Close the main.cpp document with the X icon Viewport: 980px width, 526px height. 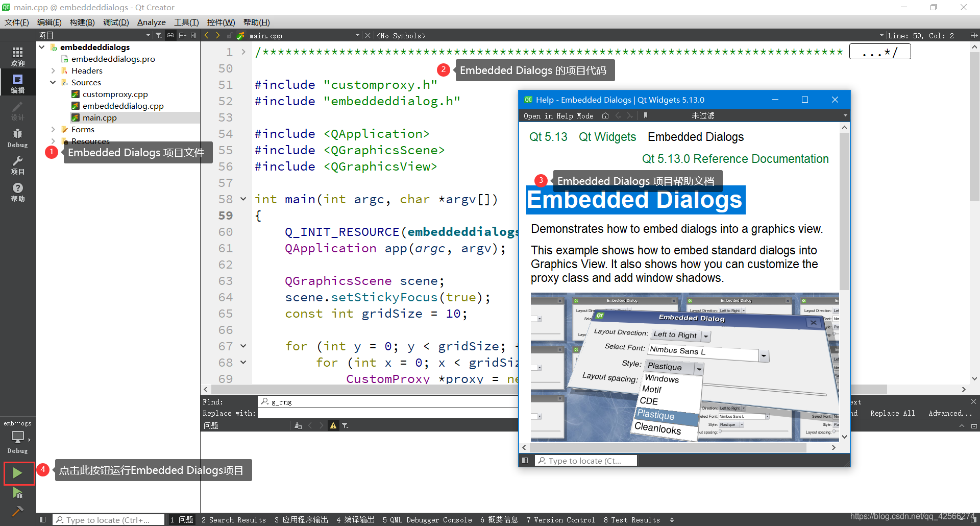coord(367,35)
